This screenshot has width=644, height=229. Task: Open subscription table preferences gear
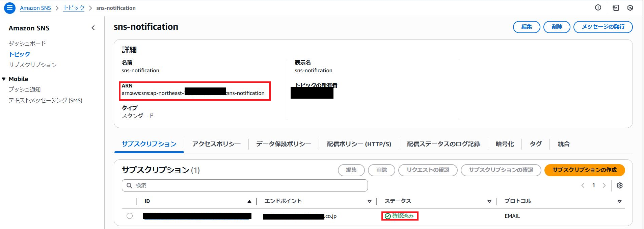point(620,185)
